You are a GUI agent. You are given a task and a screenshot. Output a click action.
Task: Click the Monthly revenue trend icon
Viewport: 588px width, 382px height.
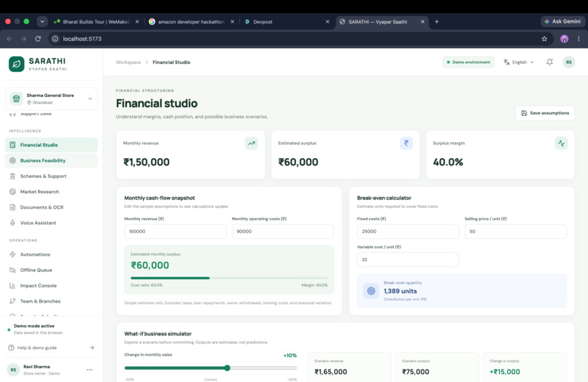click(x=251, y=143)
